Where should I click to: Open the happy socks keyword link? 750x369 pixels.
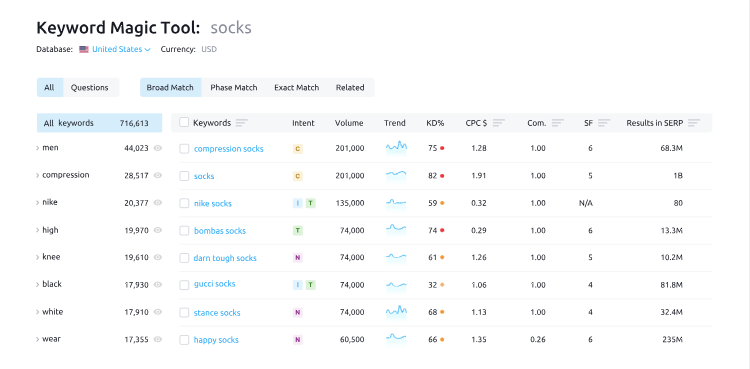[x=216, y=340]
